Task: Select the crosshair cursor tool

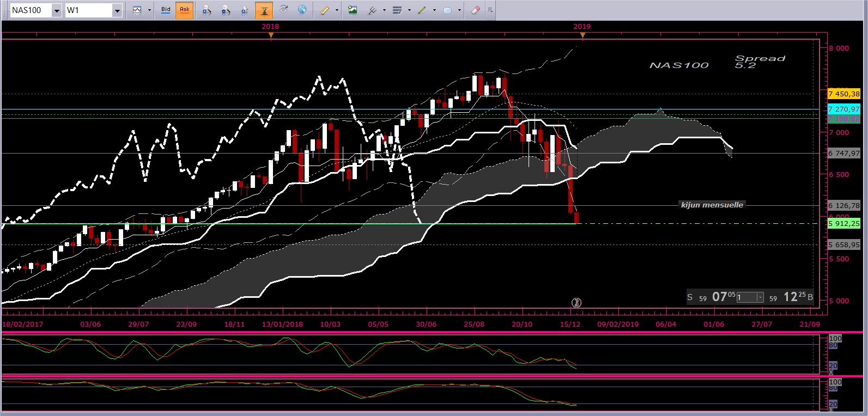Action: pyautogui.click(x=245, y=10)
